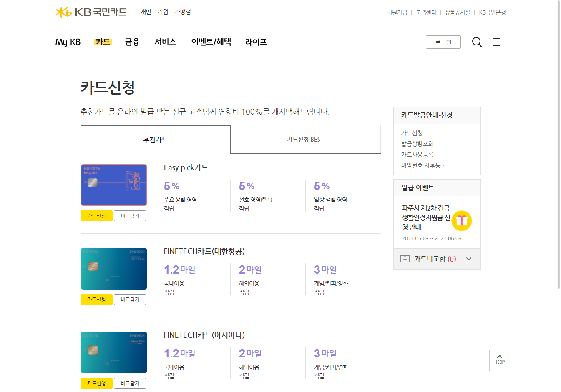The height and width of the screenshot is (392, 561).
Task: Click the card compare box icon
Action: 405,259
